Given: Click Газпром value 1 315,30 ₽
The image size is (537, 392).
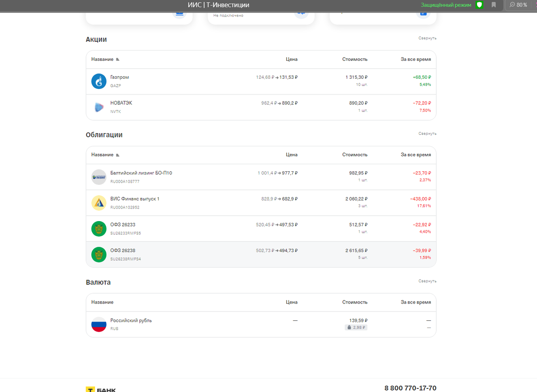Looking at the screenshot, I should [x=356, y=77].
